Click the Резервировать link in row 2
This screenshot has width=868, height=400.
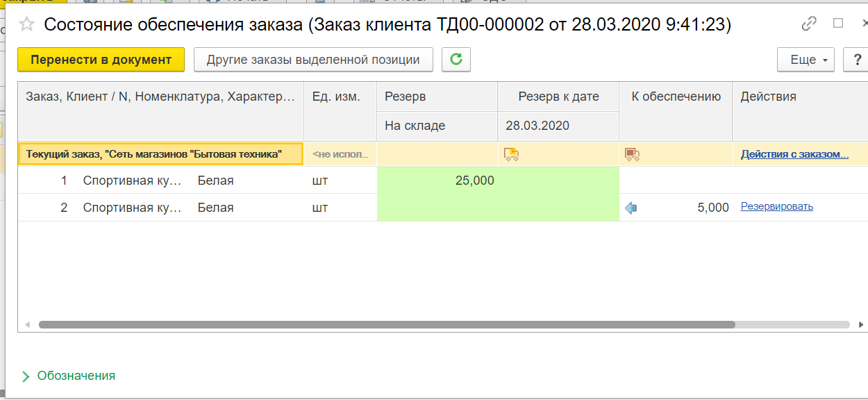[x=776, y=206]
